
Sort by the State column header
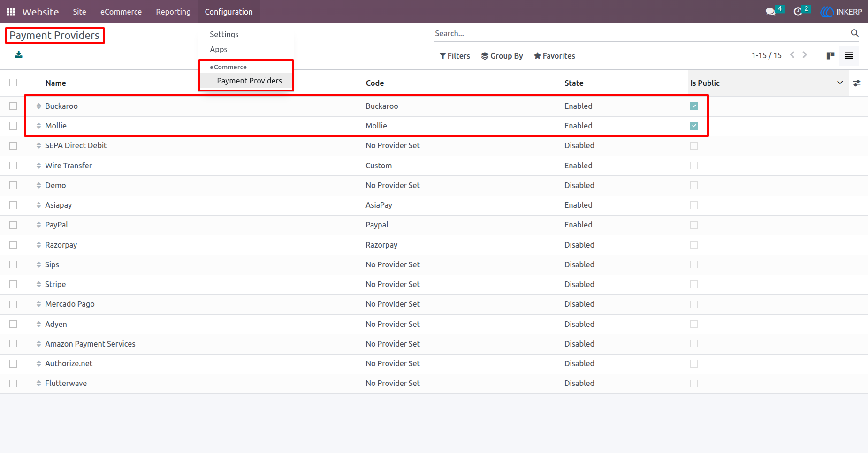pyautogui.click(x=573, y=83)
